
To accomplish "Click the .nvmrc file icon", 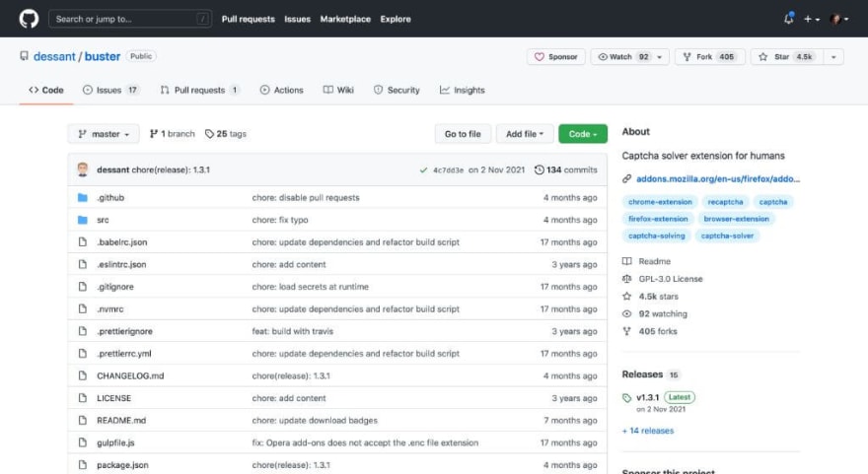I will (83, 308).
